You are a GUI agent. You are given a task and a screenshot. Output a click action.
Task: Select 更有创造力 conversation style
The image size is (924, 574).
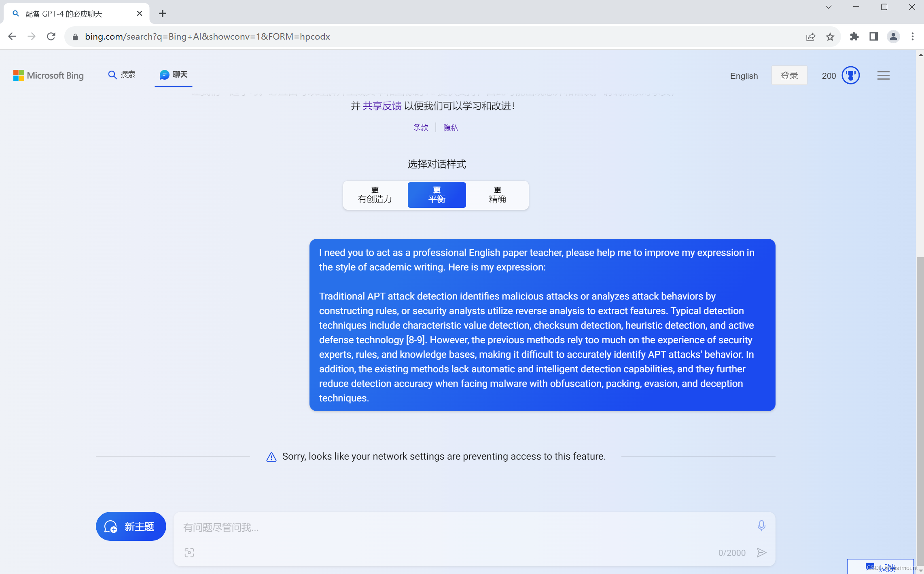point(375,195)
